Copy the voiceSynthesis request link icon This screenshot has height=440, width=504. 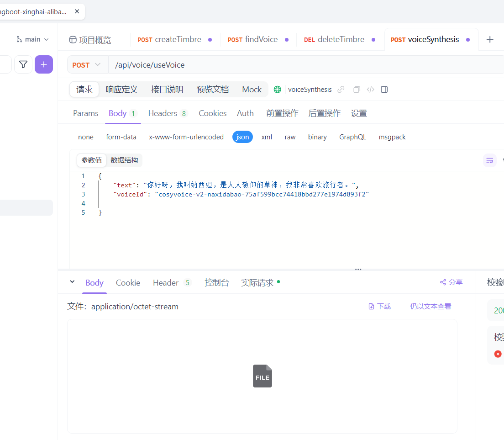coord(341,89)
